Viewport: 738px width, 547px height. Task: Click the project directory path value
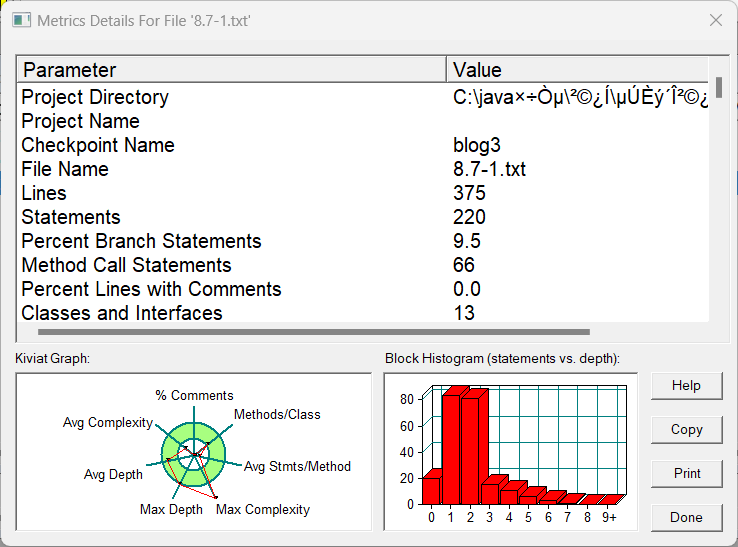pos(580,97)
